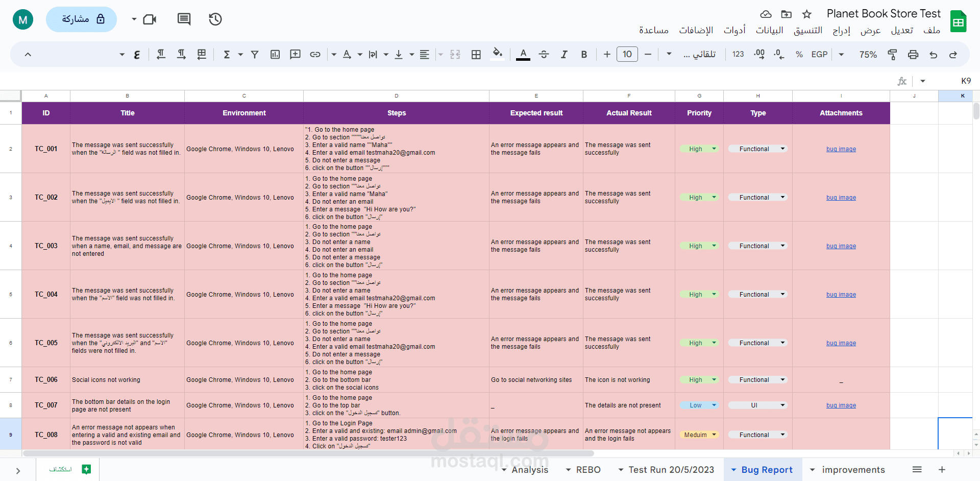
Task: Open the text rotation icon
Action: (x=347, y=54)
